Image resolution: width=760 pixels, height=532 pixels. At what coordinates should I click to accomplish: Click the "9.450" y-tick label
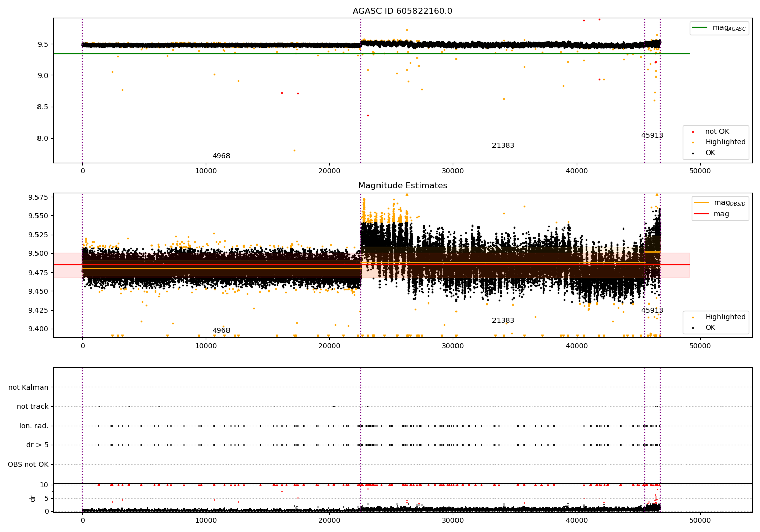click(x=38, y=291)
